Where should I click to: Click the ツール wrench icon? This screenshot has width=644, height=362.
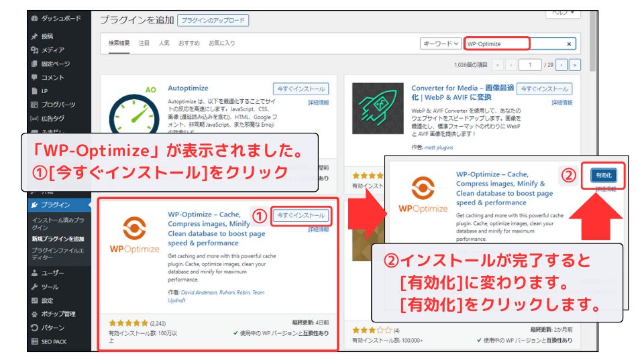[34, 287]
